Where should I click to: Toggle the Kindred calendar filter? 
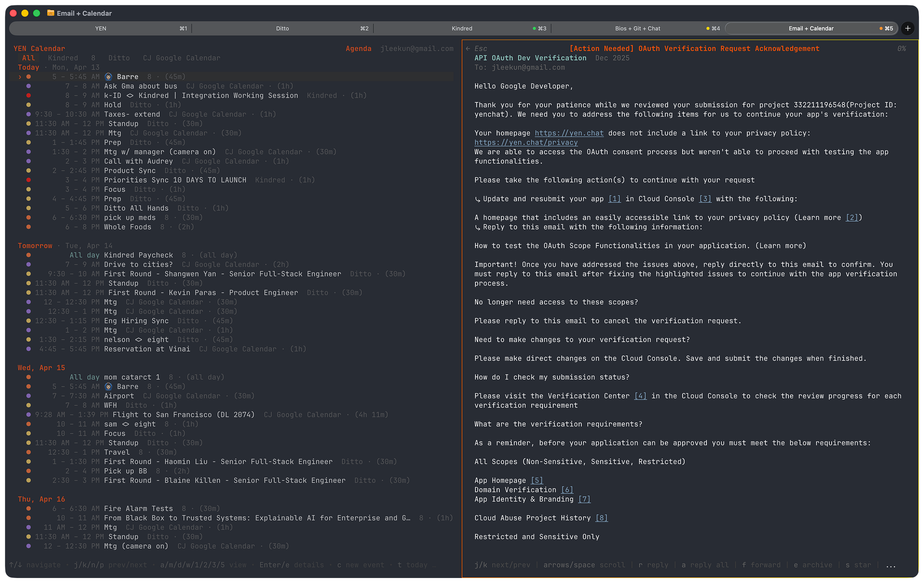pyautogui.click(x=63, y=58)
